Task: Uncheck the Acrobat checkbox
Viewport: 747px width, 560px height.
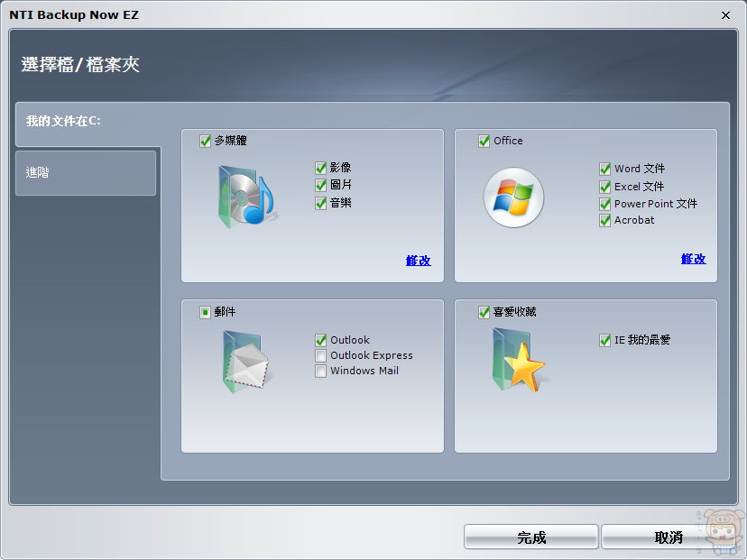Action: [x=604, y=220]
